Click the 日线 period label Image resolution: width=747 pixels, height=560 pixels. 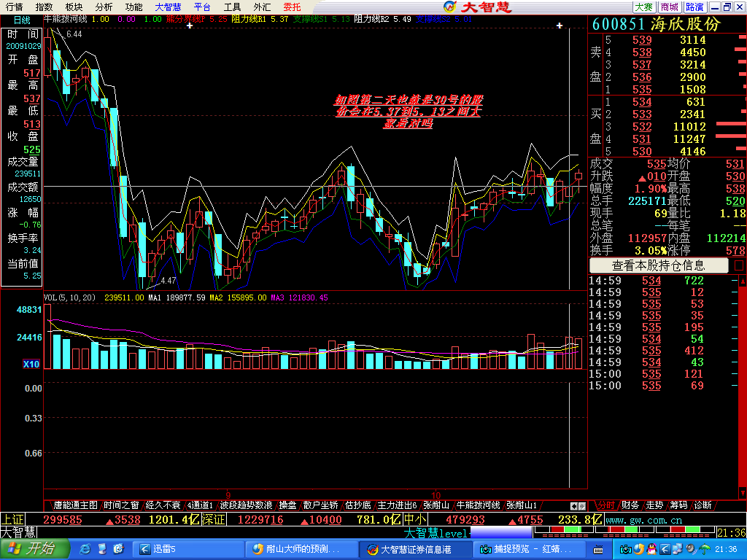(22, 20)
